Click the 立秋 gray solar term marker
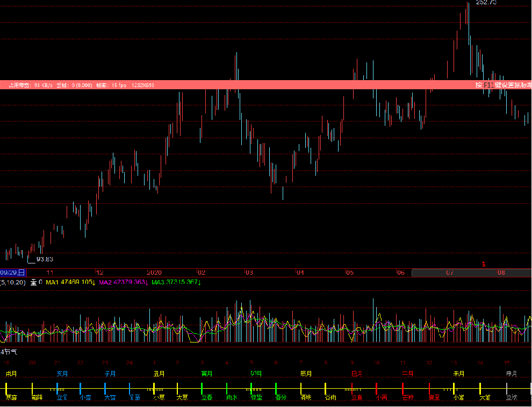Viewport: 532px width, 407px height. (511, 397)
